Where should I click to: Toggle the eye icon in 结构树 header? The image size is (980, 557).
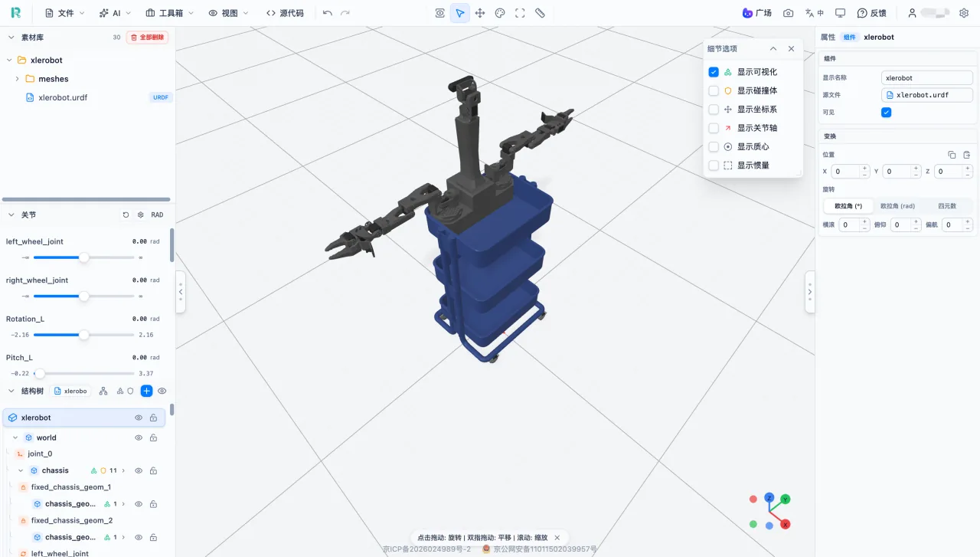162,392
